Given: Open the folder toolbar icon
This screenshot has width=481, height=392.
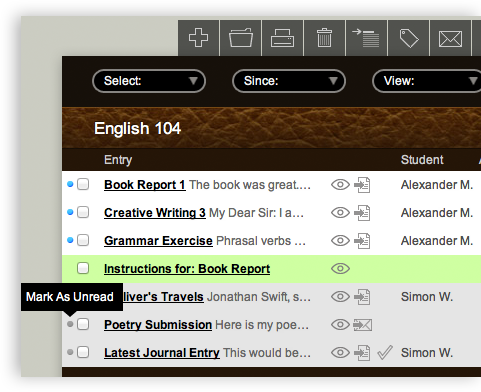Looking at the screenshot, I should [241, 38].
